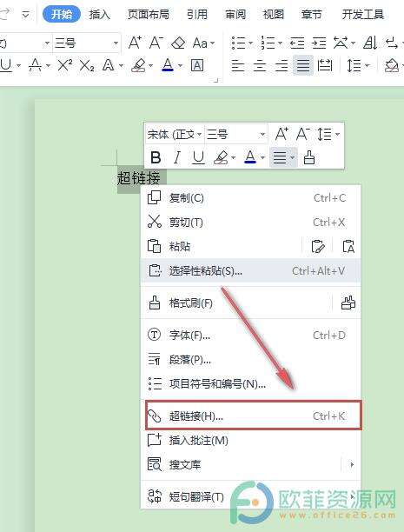Screen dimensions: 404x532
Task: Open the 开发工具 ribbon tab
Action: tap(362, 14)
